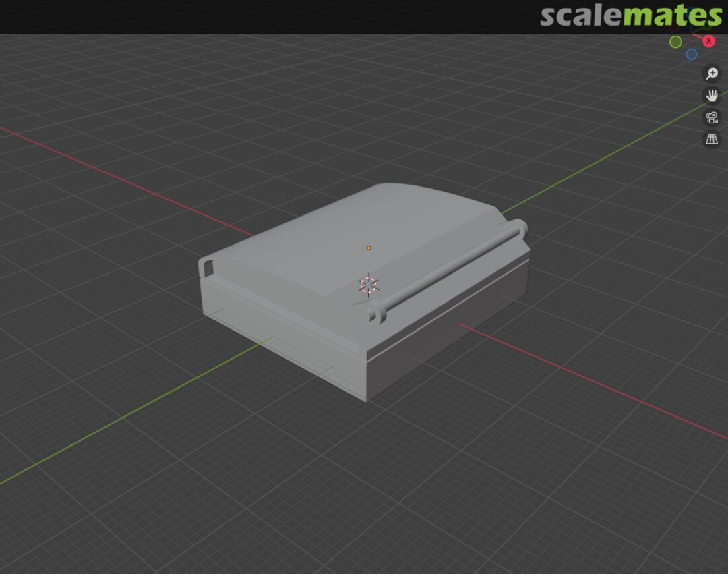Click the orange object origin dot
The height and width of the screenshot is (574, 728).
(x=369, y=248)
